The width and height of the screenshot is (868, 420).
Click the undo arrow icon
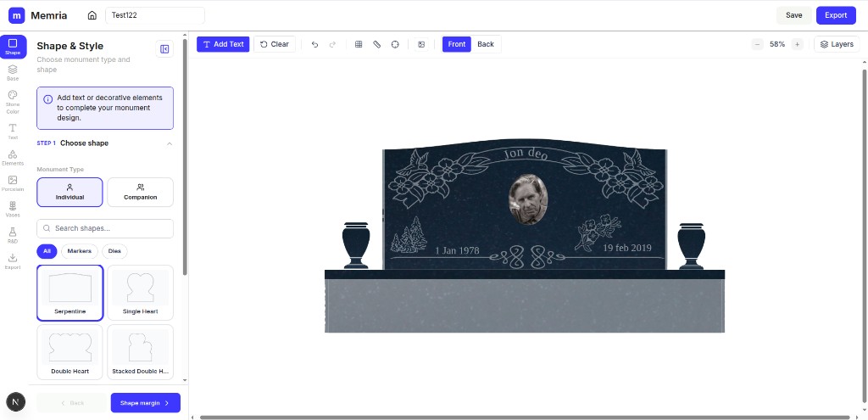(x=315, y=44)
